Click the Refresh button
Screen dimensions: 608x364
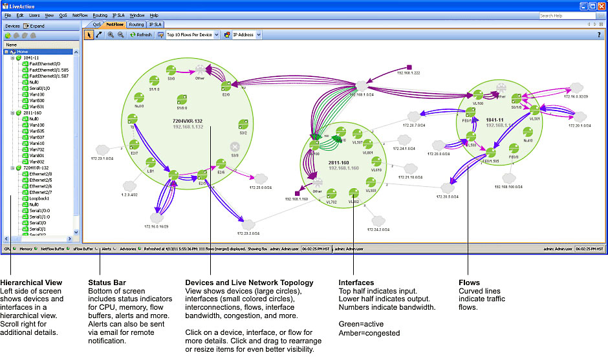[x=141, y=35]
